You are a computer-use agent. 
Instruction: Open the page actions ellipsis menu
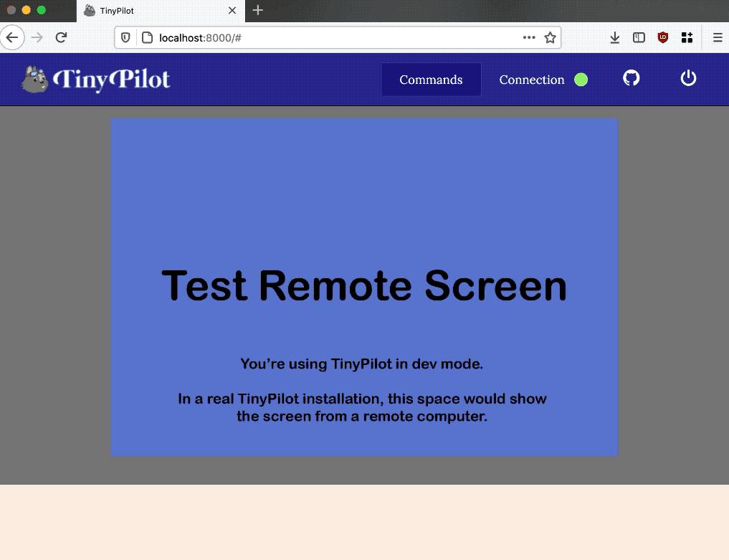(x=529, y=37)
